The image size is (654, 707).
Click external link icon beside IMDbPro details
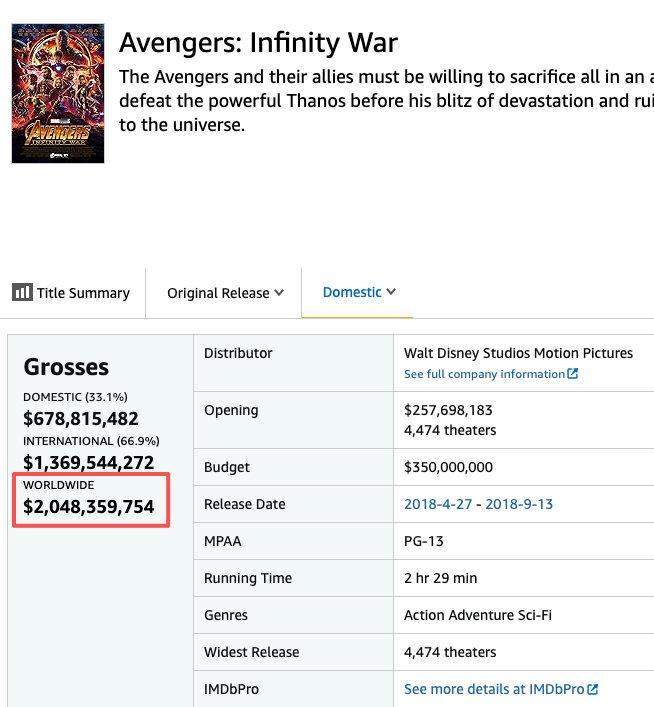pyautogui.click(x=592, y=689)
